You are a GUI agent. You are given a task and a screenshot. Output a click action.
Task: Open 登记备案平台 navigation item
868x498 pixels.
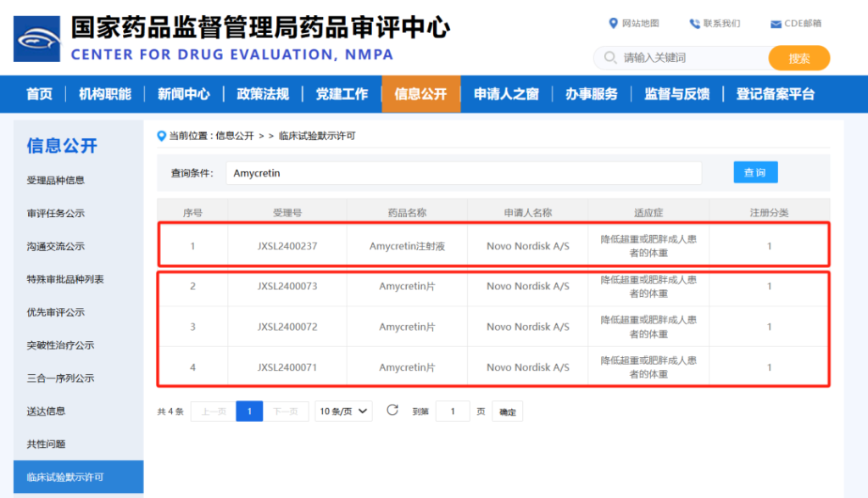click(775, 94)
